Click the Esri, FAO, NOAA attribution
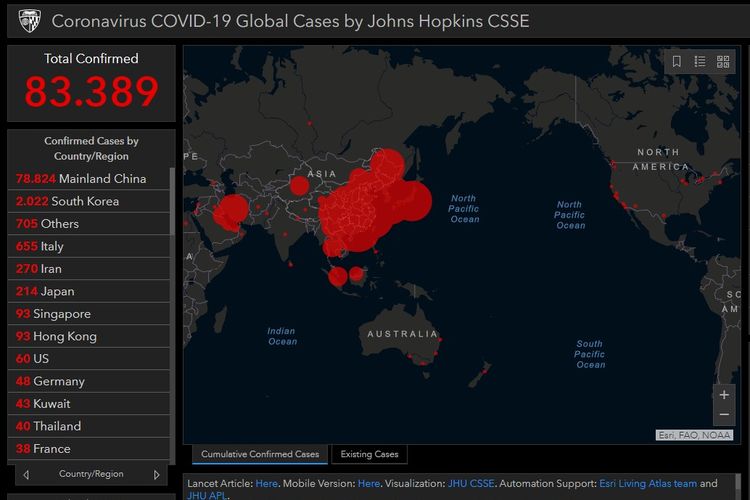The image size is (750, 500). [694, 435]
